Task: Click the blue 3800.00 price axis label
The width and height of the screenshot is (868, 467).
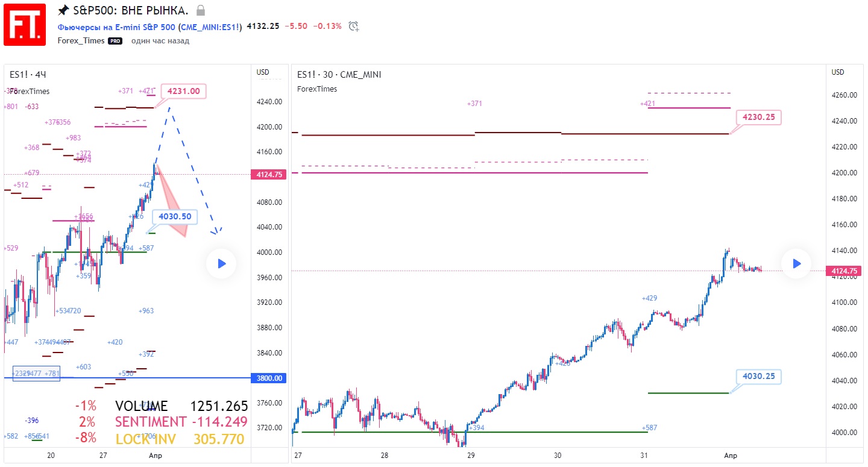Action: coord(270,378)
